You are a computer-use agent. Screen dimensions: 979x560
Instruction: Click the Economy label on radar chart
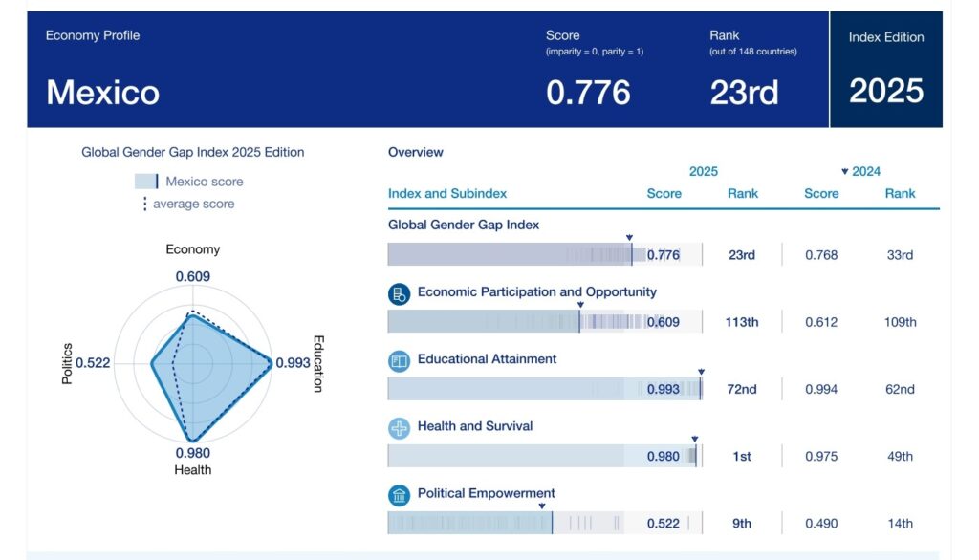(x=192, y=249)
